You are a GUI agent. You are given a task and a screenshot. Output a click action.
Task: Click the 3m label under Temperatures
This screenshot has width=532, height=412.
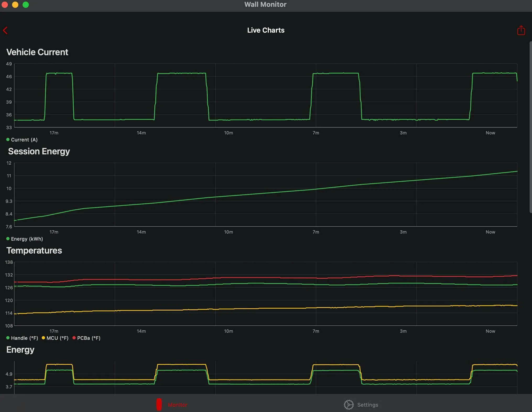point(403,331)
